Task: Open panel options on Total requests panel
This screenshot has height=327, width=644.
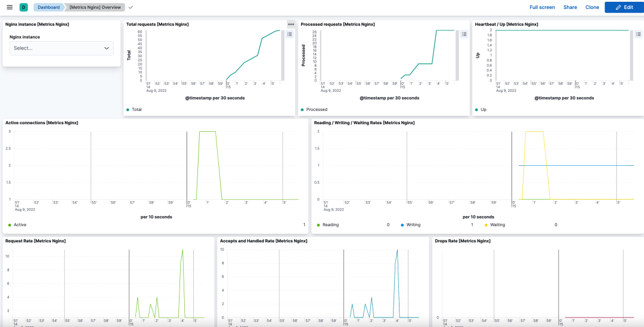Action: pyautogui.click(x=291, y=24)
